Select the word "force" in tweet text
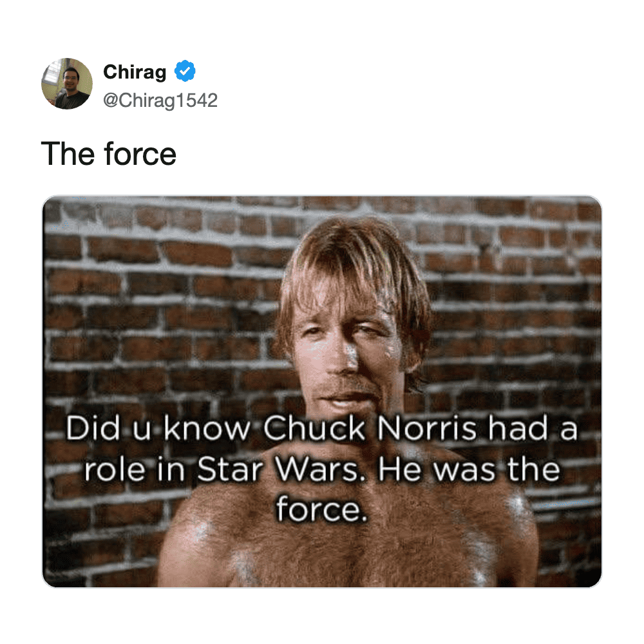Image resolution: width=644 pixels, height=644 pixels. (x=140, y=154)
